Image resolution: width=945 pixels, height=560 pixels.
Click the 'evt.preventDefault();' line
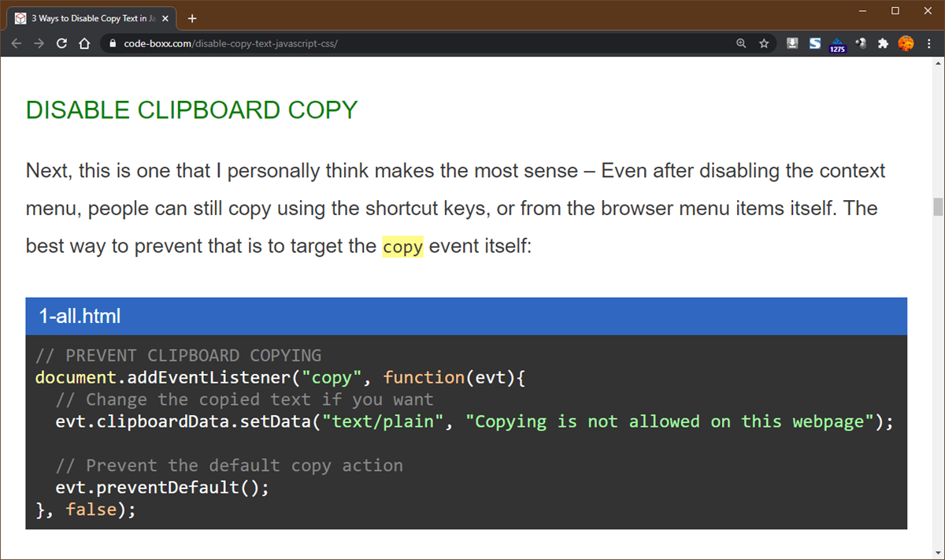162,488
